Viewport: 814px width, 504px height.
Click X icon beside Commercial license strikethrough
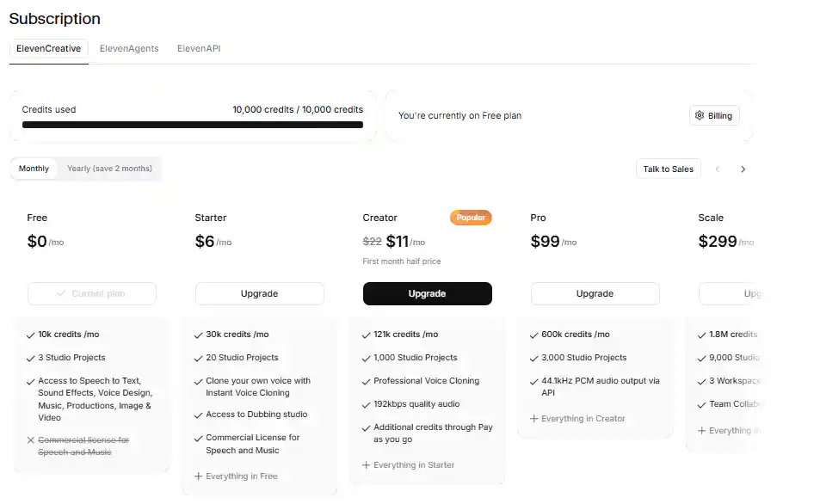pos(31,440)
